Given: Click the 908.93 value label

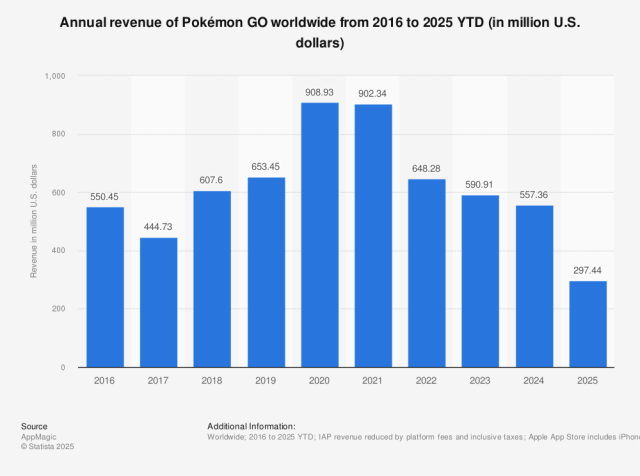Looking at the screenshot, I should pyautogui.click(x=319, y=93).
